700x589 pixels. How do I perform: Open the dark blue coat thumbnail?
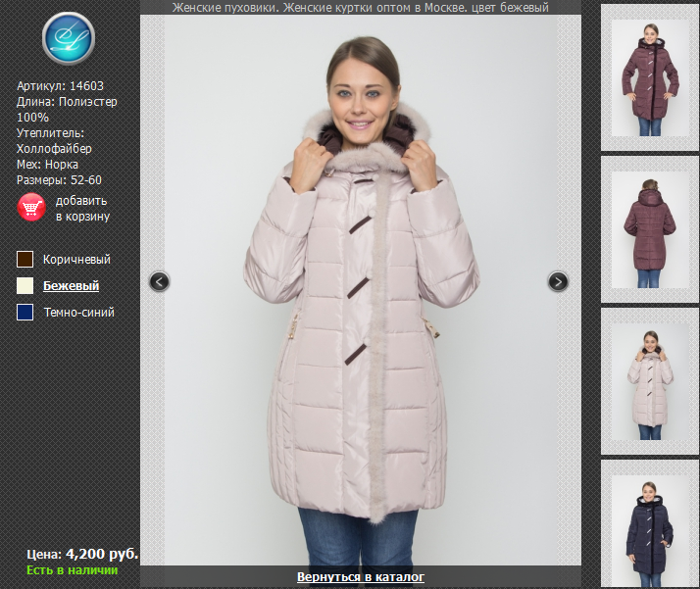[650, 531]
